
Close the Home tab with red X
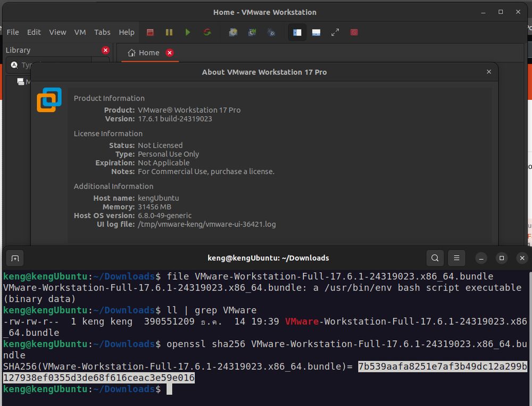coord(170,53)
